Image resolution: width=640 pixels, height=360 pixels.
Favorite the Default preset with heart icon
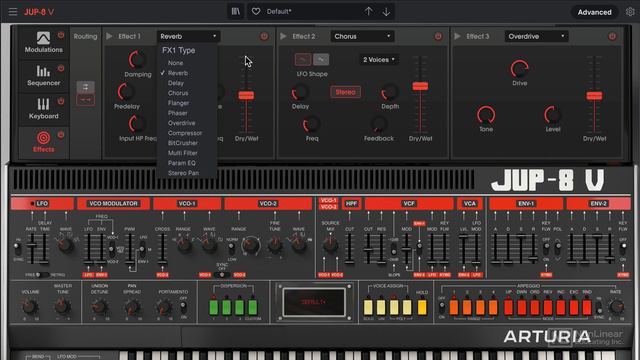tap(256, 11)
